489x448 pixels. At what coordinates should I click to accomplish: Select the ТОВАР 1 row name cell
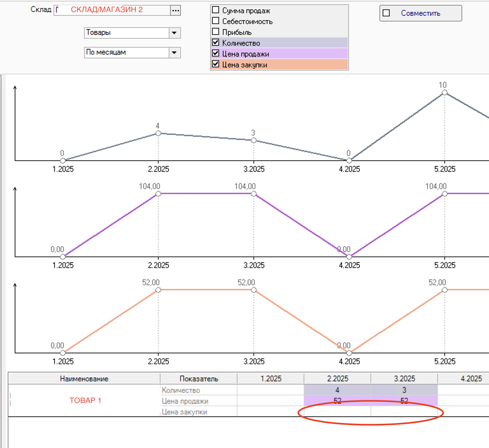85,401
